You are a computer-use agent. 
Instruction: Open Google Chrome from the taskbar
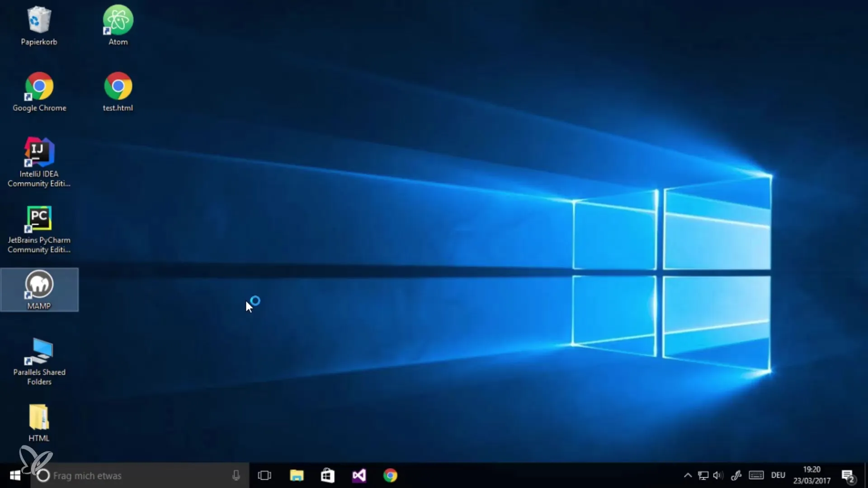click(x=390, y=475)
